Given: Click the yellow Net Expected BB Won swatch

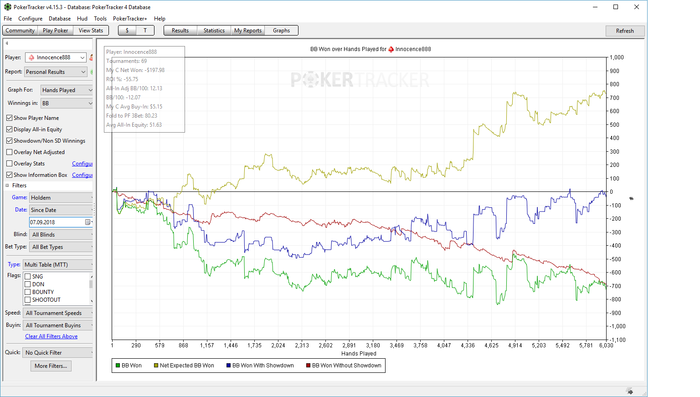Looking at the screenshot, I should tap(156, 365).
